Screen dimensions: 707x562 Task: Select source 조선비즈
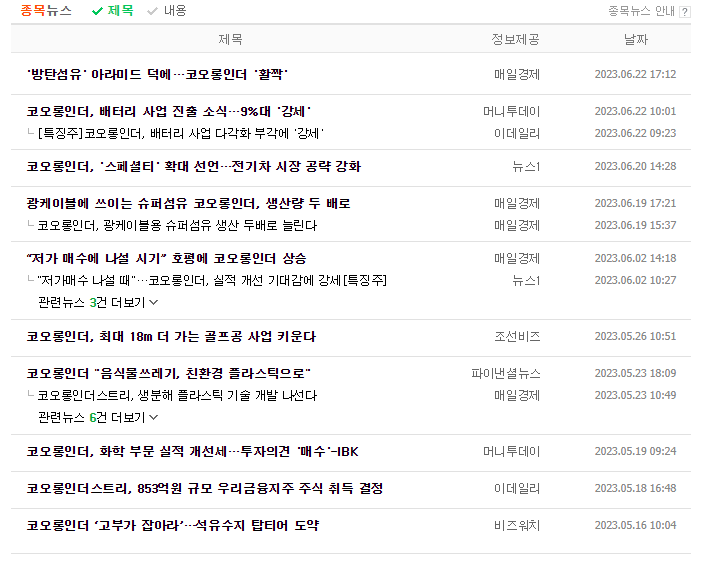[x=517, y=336]
